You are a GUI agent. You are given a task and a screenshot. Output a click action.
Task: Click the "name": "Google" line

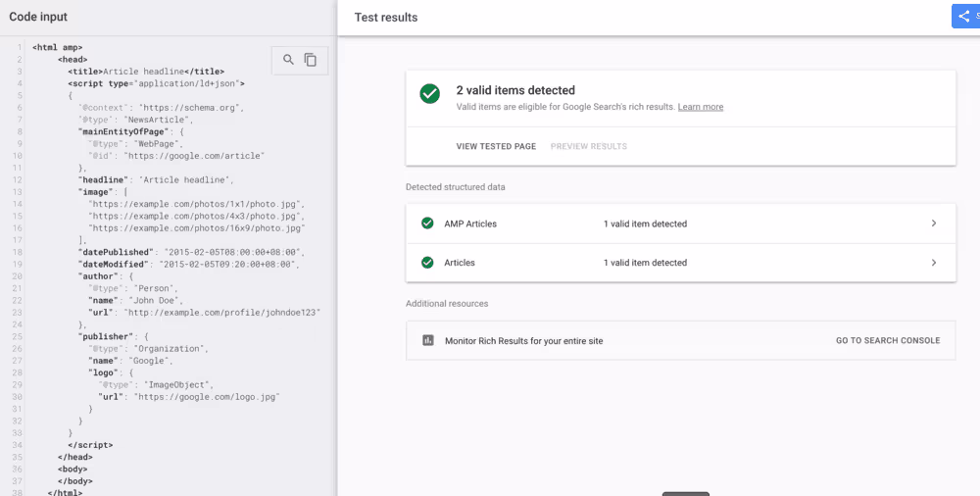click(130, 361)
